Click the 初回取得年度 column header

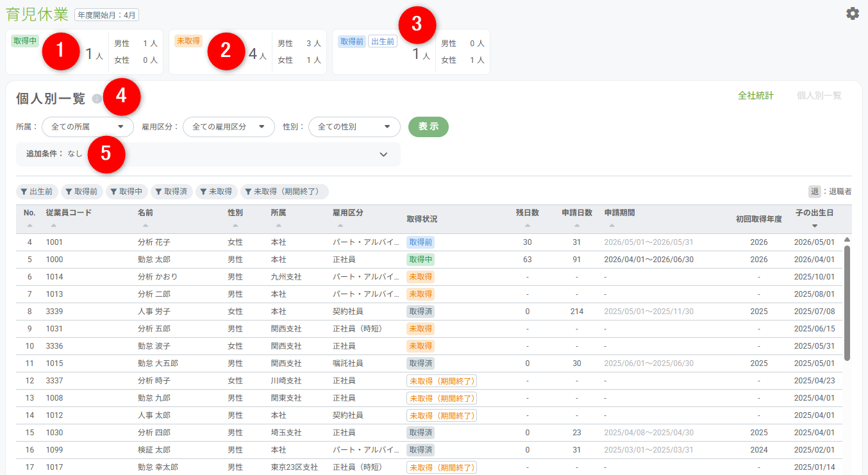[x=759, y=219]
